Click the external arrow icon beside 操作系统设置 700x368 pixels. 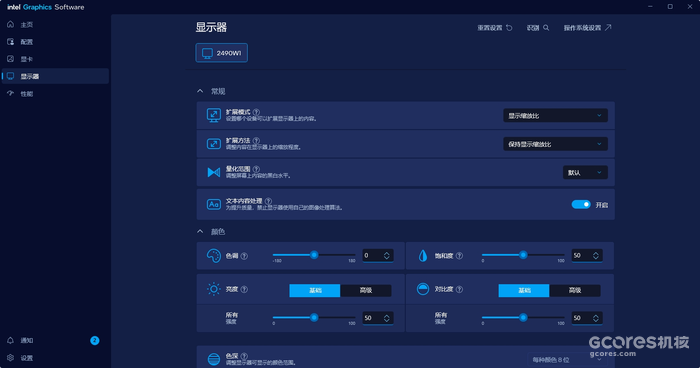pyautogui.click(x=608, y=28)
